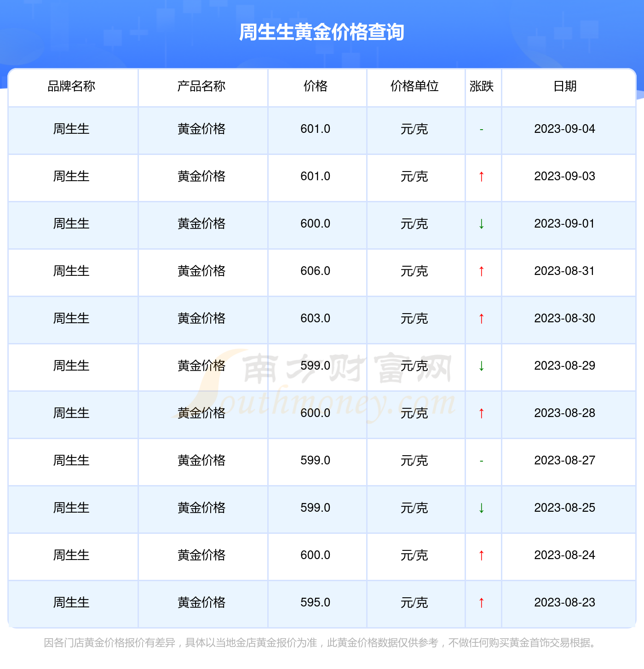Click the price 603.0
Screen dimensions: 644x669
pos(316,319)
